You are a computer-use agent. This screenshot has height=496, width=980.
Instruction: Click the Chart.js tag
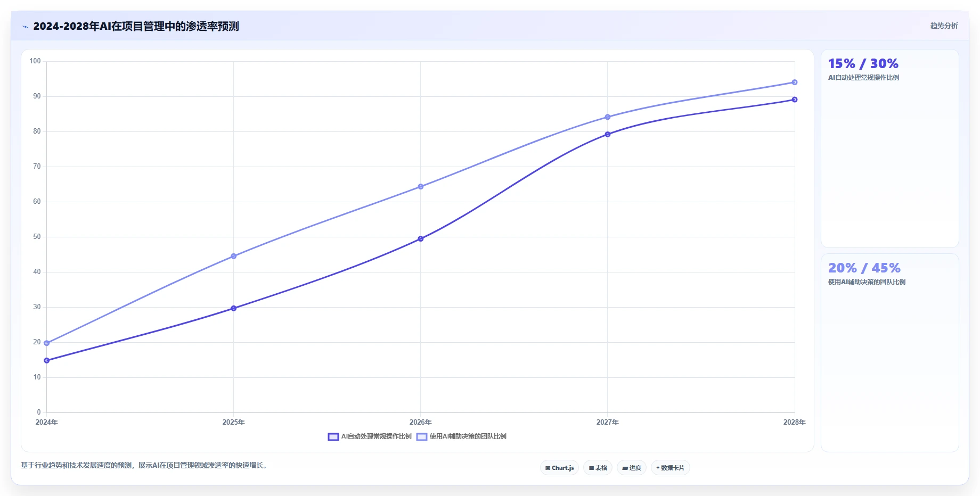(x=559, y=468)
